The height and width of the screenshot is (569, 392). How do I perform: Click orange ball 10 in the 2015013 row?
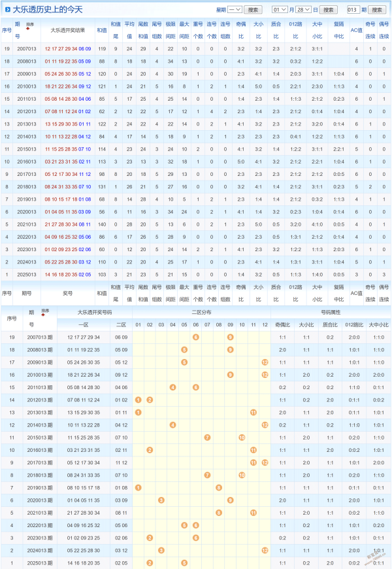[x=241, y=437]
